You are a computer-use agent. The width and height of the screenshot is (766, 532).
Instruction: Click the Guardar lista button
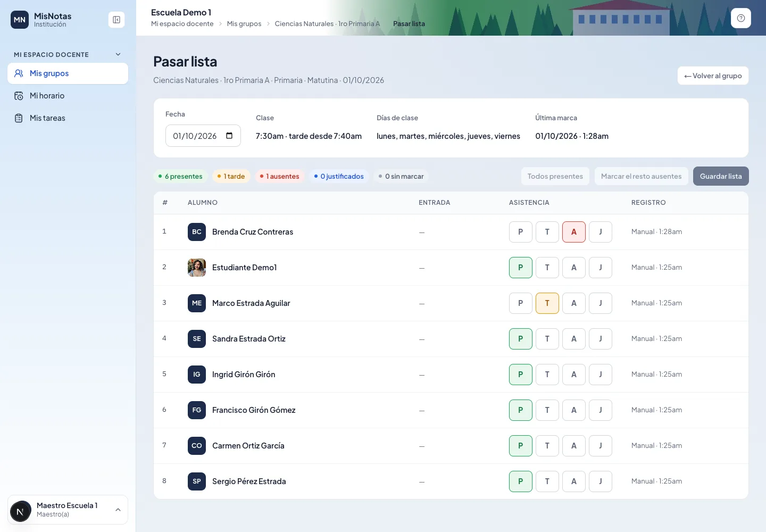(x=721, y=176)
